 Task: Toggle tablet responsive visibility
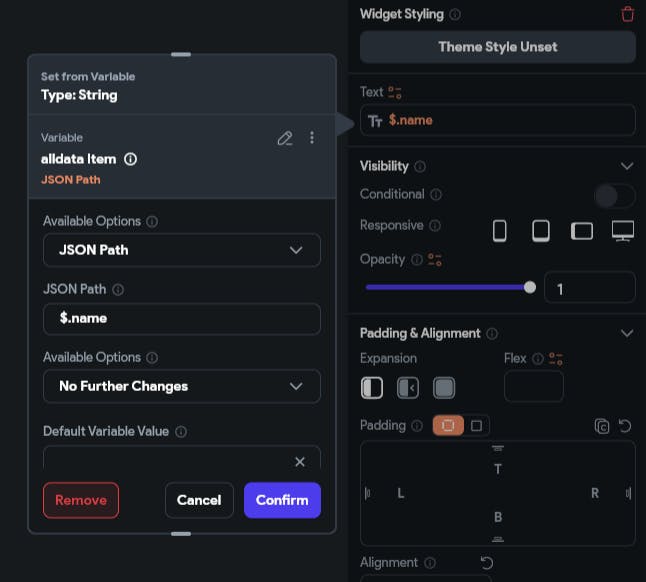pyautogui.click(x=541, y=231)
